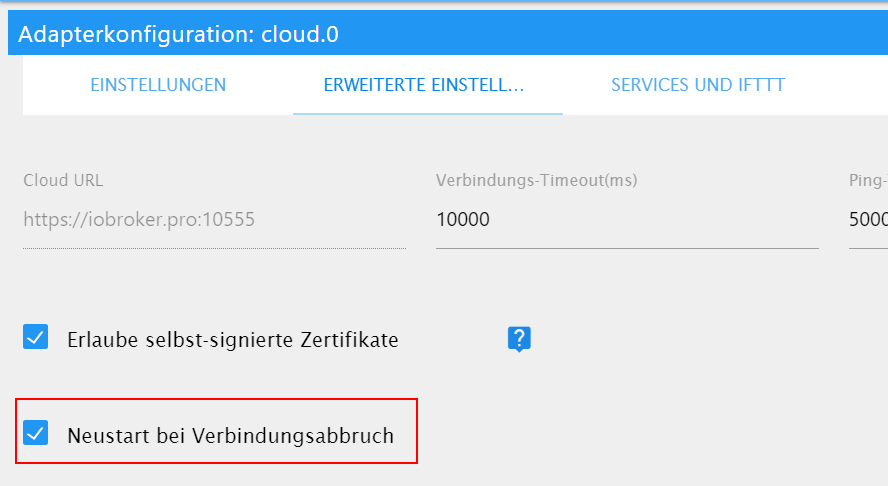Click the empty blue header bar area
This screenshot has height=486, width=888.
pyautogui.click(x=612, y=33)
